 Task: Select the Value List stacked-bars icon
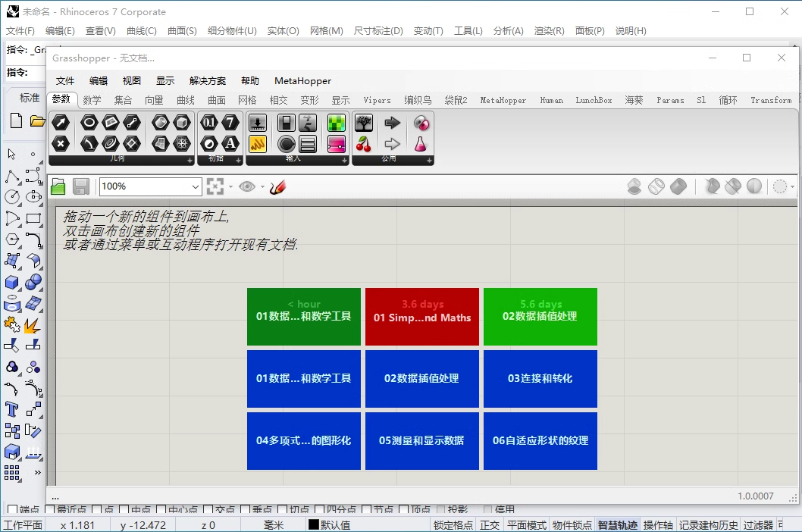click(x=308, y=144)
